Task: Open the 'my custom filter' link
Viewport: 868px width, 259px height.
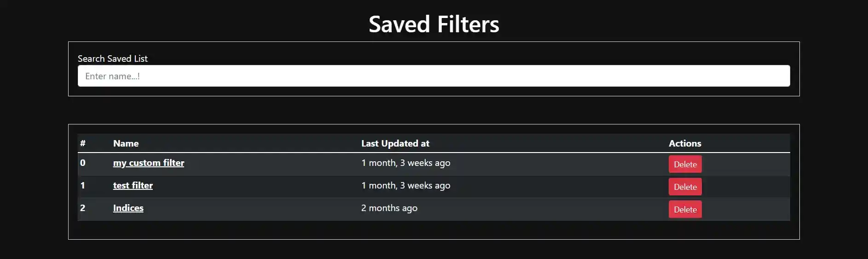Action: (149, 163)
